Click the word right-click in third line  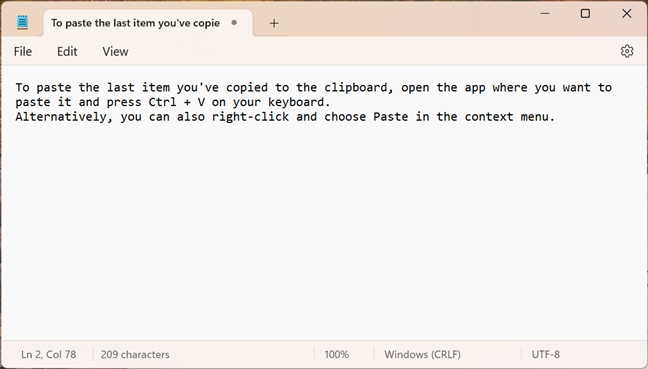pos(250,117)
